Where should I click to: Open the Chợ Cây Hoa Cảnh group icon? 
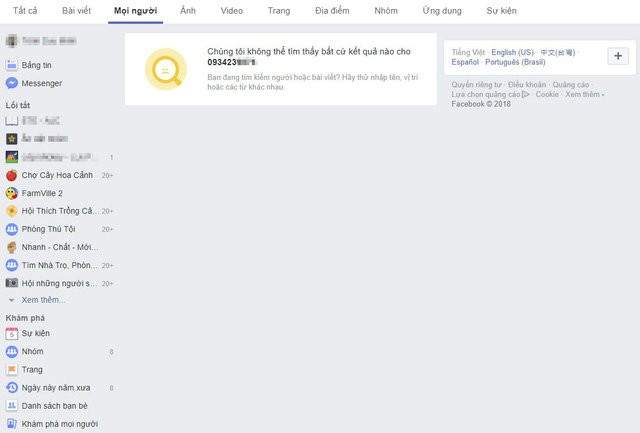click(11, 175)
